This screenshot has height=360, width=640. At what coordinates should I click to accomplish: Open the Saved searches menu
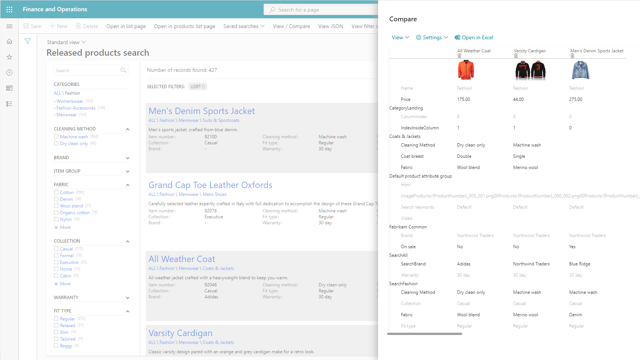(244, 26)
